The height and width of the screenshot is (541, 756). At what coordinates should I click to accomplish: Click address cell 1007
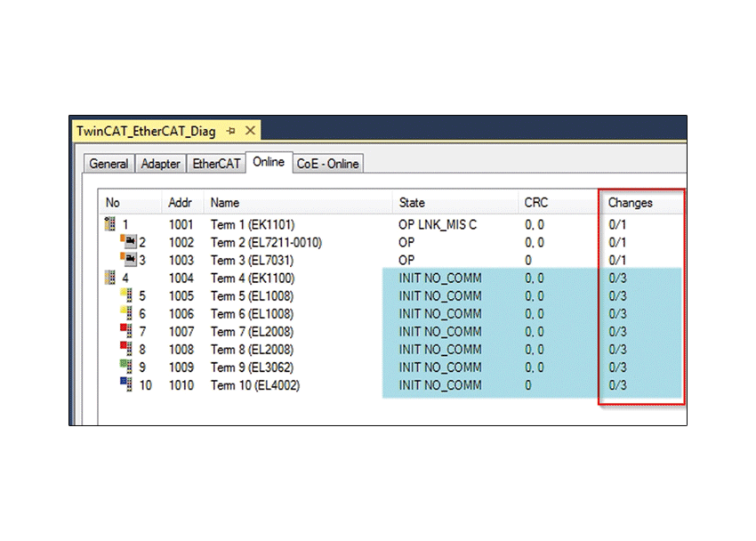181,332
